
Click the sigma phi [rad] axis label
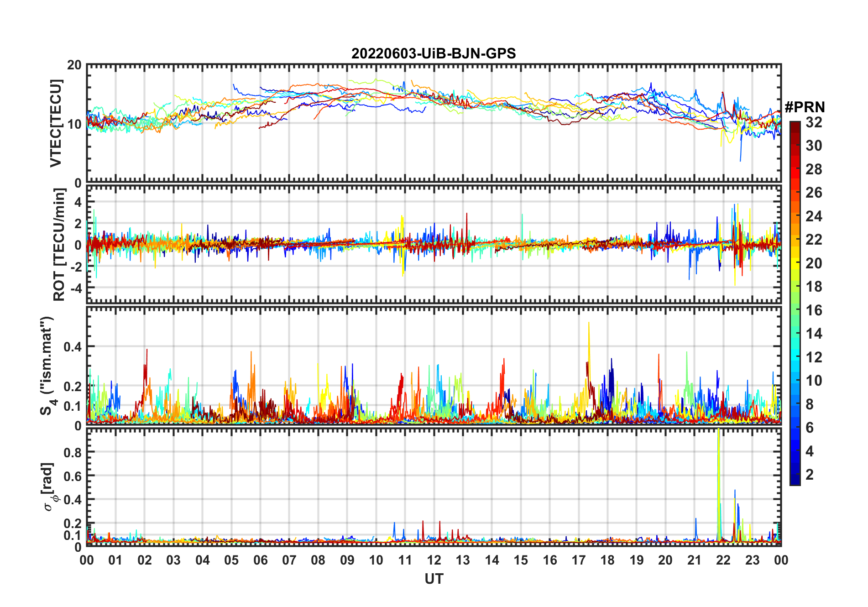[x=50, y=487]
